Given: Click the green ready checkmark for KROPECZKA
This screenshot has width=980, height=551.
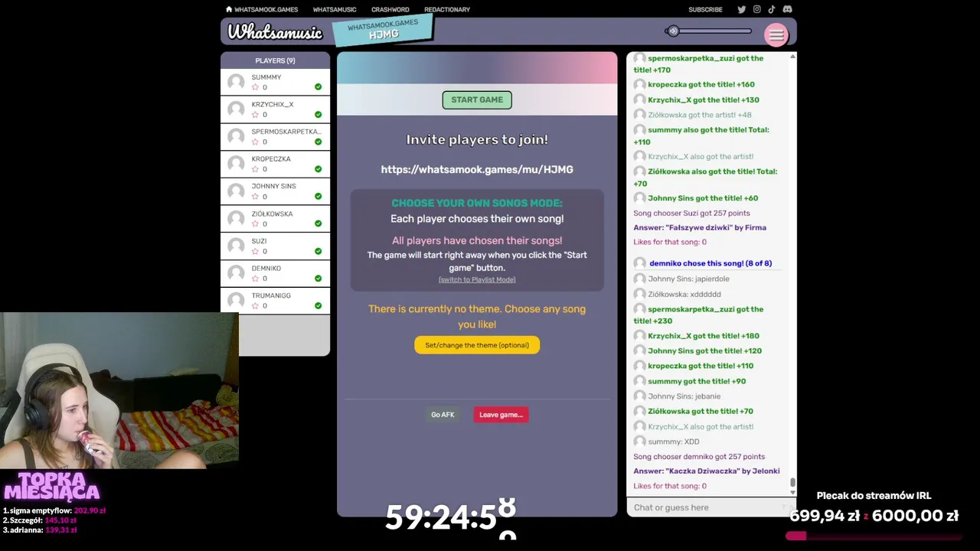Looking at the screenshot, I should (x=318, y=169).
